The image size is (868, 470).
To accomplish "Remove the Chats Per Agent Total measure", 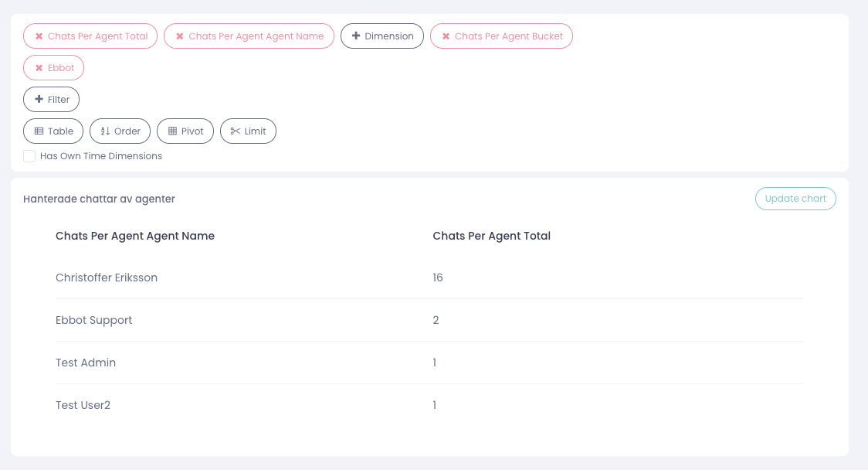I will point(39,36).
